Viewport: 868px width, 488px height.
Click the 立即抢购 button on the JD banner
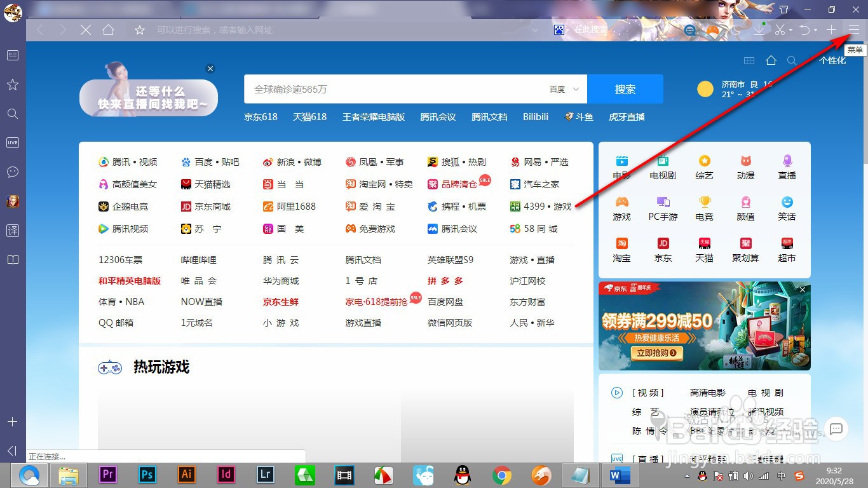click(658, 353)
